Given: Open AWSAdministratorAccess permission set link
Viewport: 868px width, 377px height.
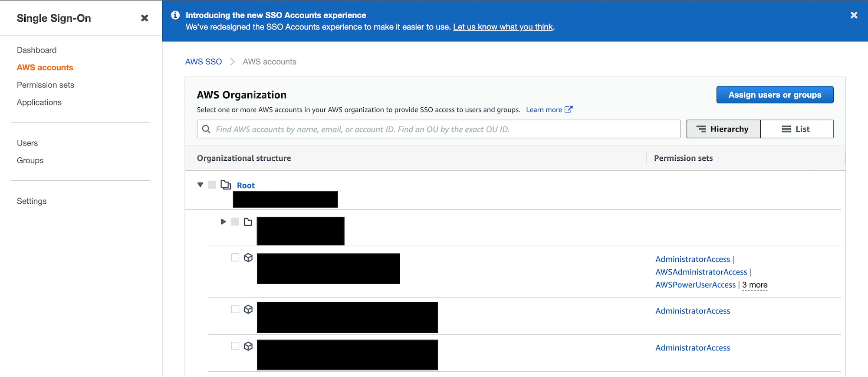Looking at the screenshot, I should pyautogui.click(x=701, y=272).
